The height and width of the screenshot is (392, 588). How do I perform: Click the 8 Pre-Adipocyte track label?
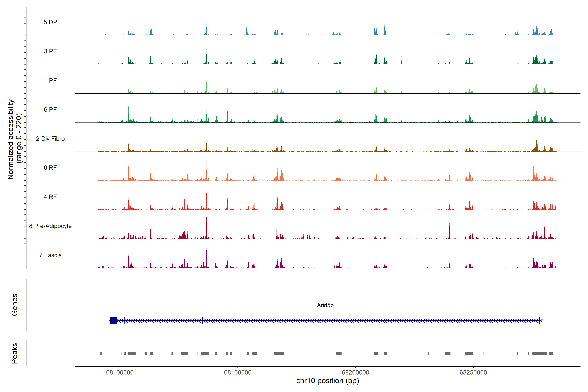coord(50,226)
